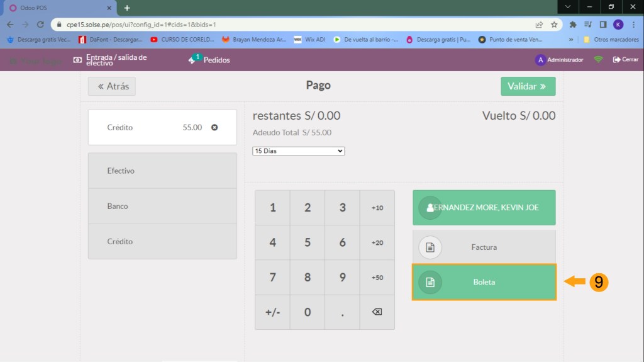The width and height of the screenshot is (644, 362).
Task: Open Chrome three-dot menu
Action: pyautogui.click(x=633, y=25)
